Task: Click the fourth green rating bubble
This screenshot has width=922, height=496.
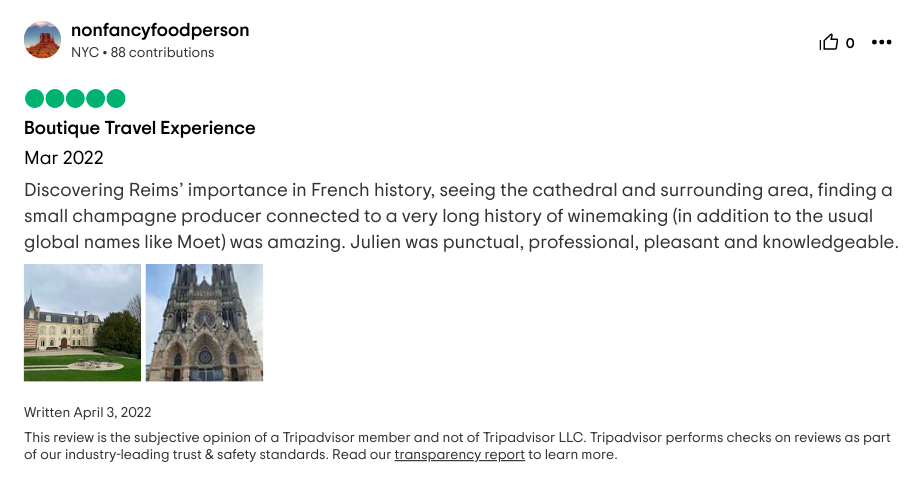Action: (96, 98)
